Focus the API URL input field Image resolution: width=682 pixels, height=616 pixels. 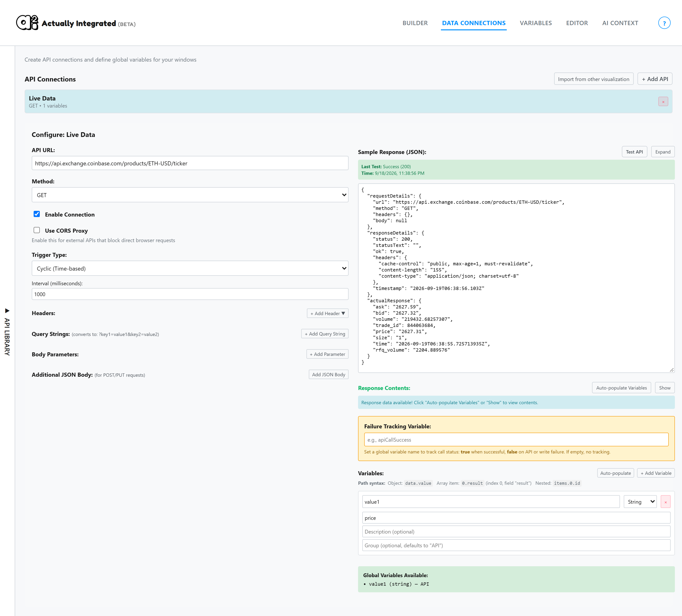(190, 163)
